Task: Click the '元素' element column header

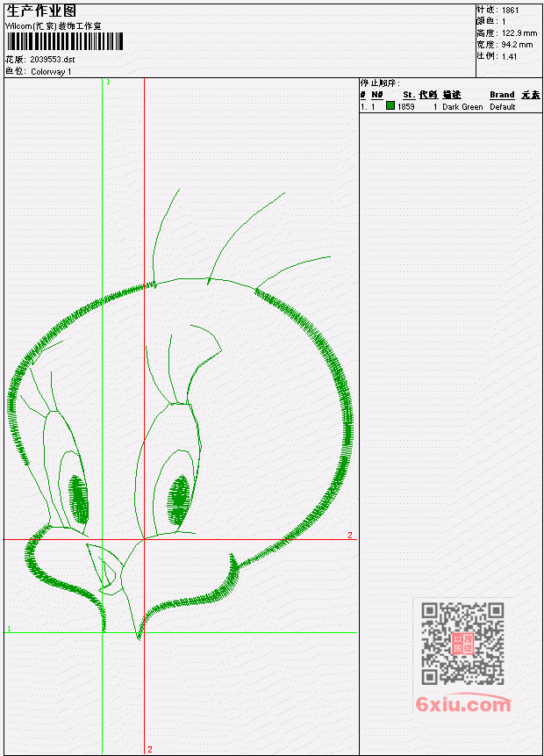Action: [x=531, y=95]
